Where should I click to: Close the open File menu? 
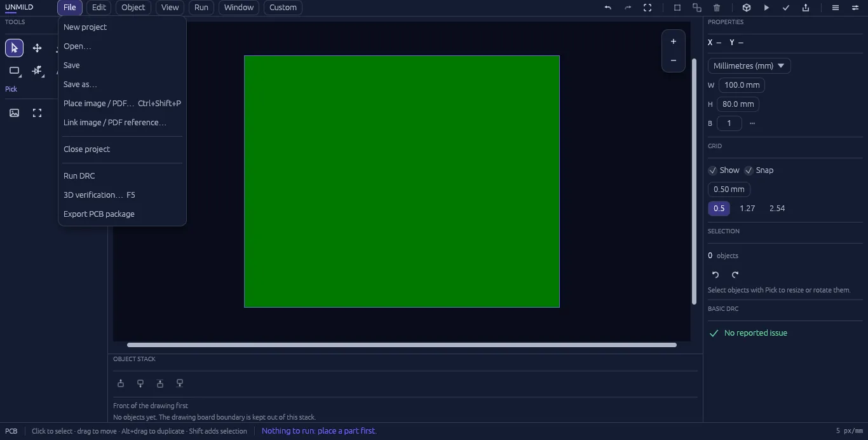70,8
